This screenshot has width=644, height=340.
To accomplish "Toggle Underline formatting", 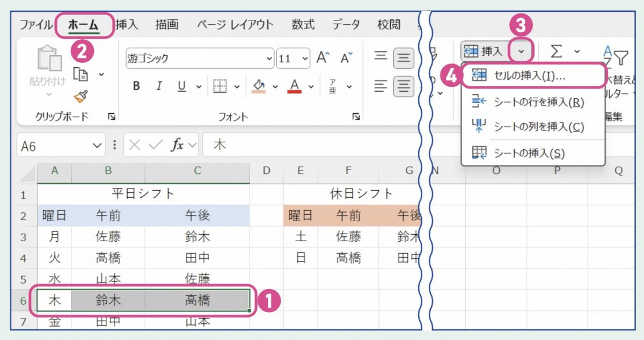I will [x=181, y=86].
